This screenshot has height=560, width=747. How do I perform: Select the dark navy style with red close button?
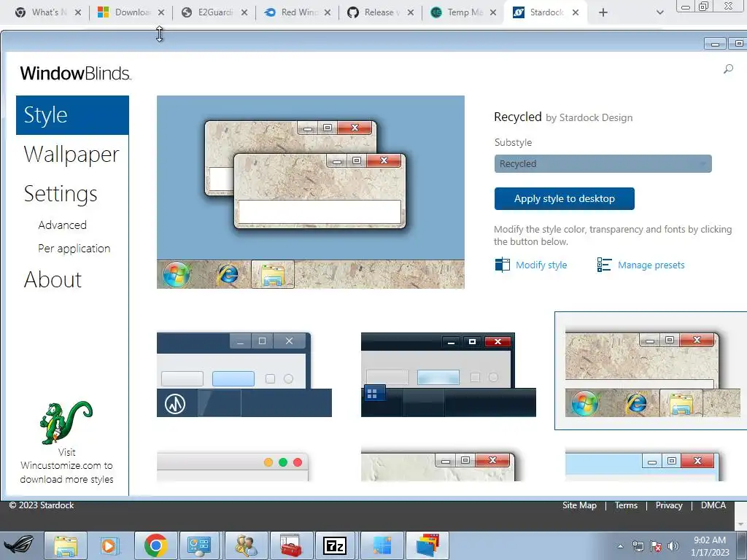(449, 375)
